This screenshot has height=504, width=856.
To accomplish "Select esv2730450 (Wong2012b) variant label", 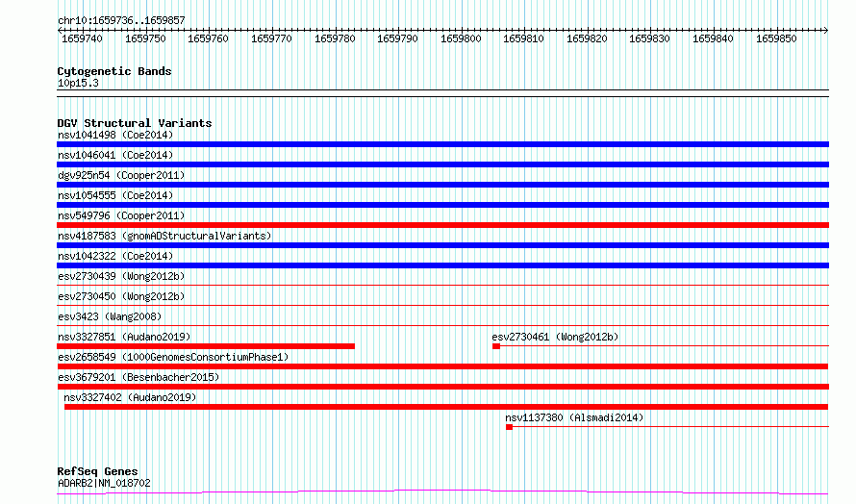I will pos(121,296).
